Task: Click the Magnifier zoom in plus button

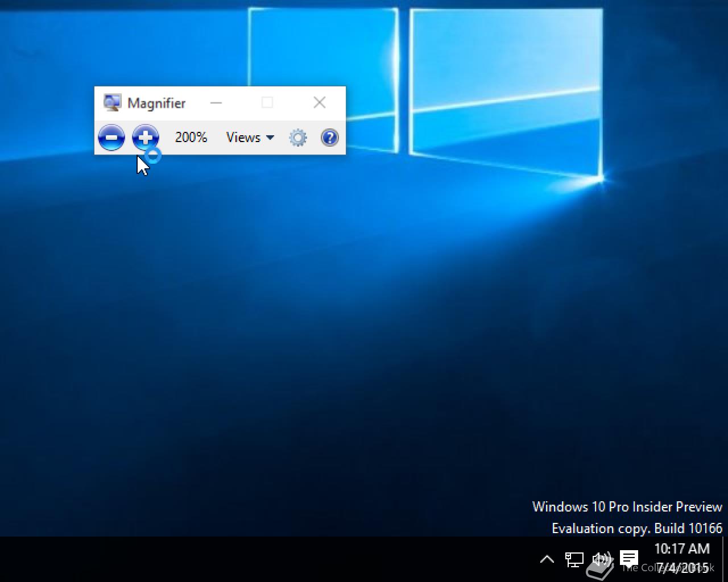Action: (146, 138)
